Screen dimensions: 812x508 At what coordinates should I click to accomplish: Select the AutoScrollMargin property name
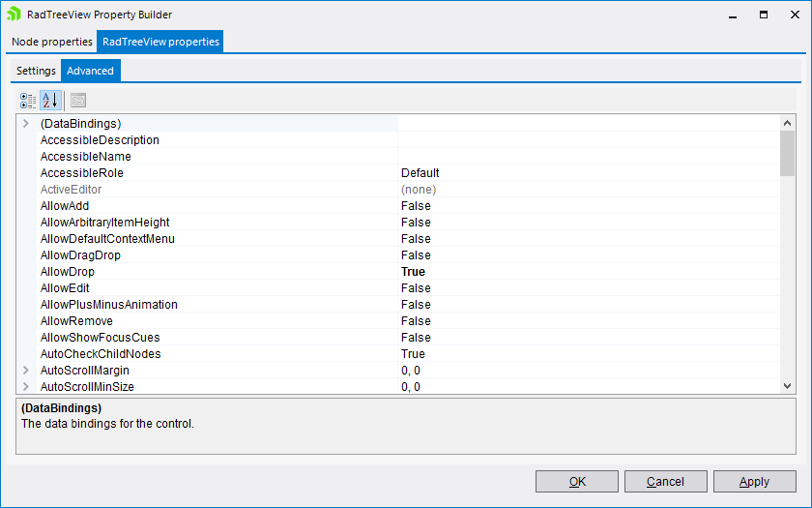[x=85, y=371]
